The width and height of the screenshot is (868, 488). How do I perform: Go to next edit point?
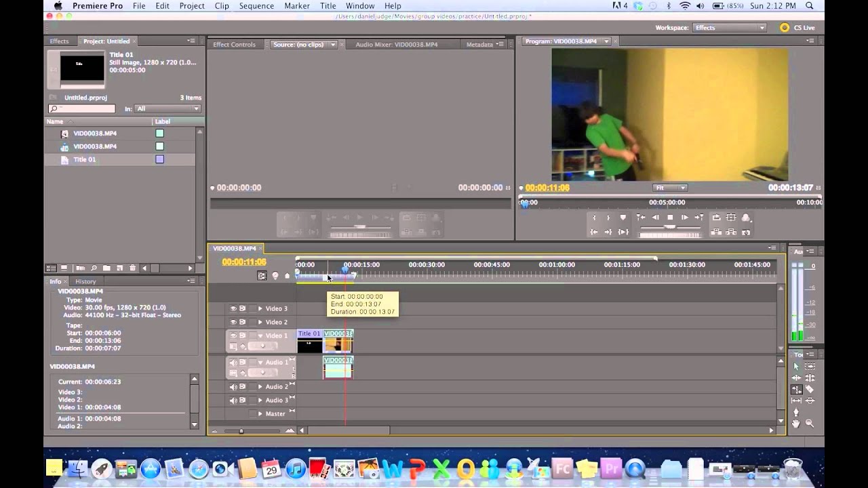coord(699,218)
